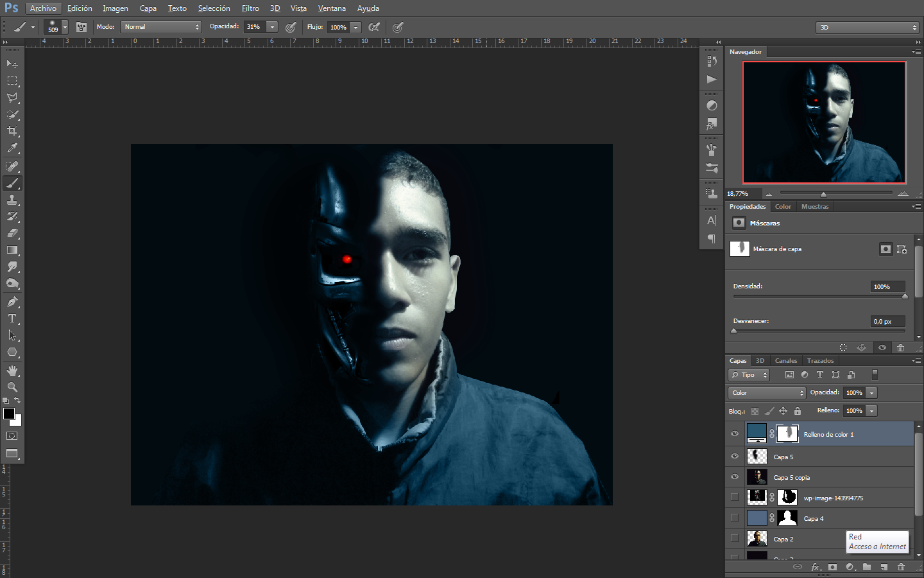
Task: Show the Capa 2 layer
Action: coord(735,538)
